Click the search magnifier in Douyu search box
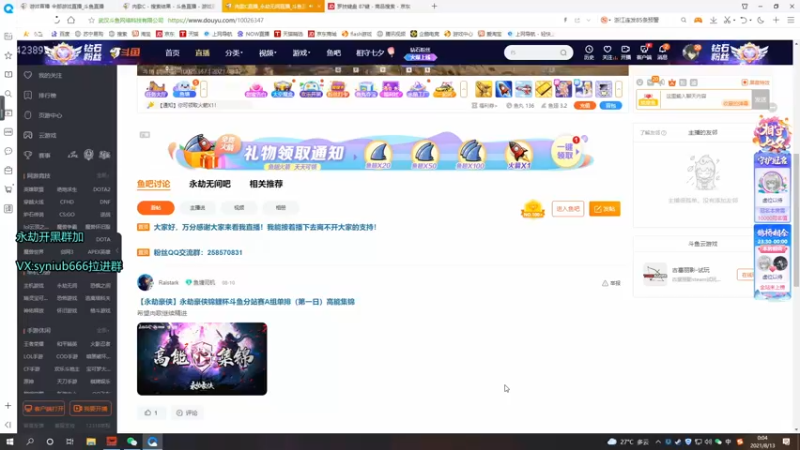This screenshot has width=800, height=450. 563,53
